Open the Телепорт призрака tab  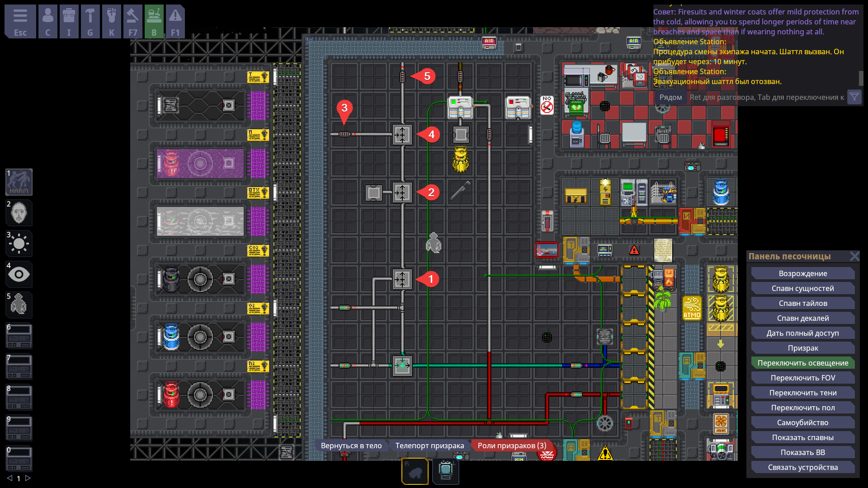429,446
